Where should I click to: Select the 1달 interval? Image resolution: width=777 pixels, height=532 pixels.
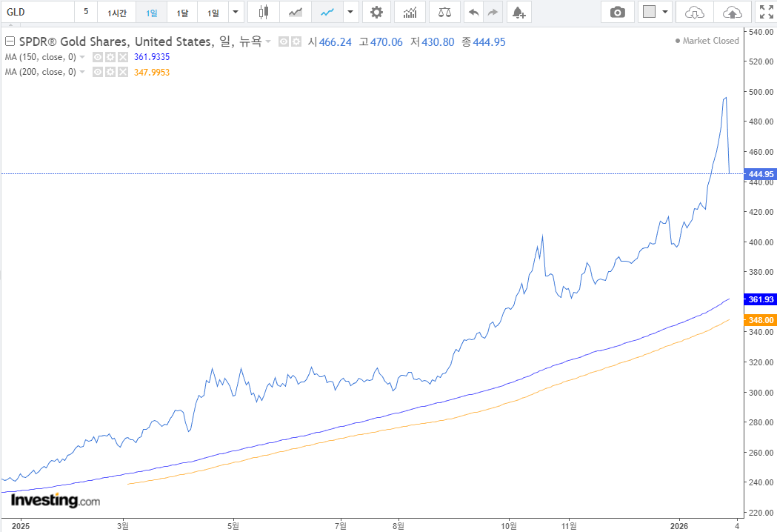[x=182, y=13]
